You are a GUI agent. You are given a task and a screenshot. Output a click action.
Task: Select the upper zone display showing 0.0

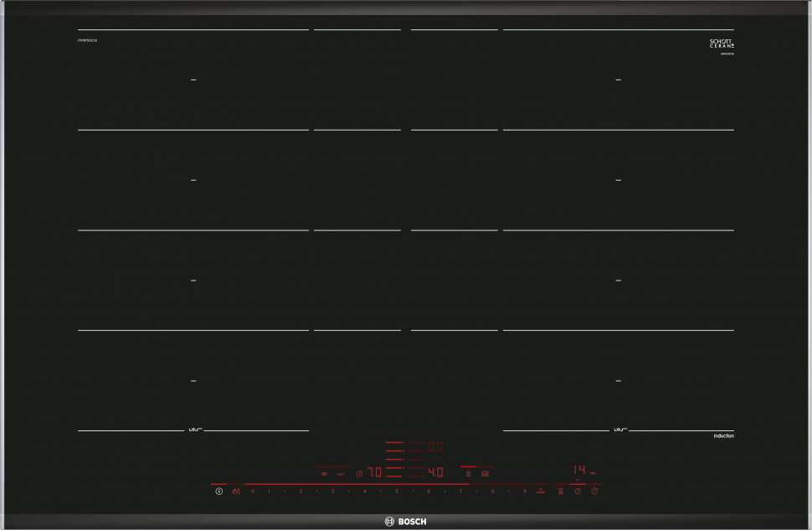[x=435, y=447]
